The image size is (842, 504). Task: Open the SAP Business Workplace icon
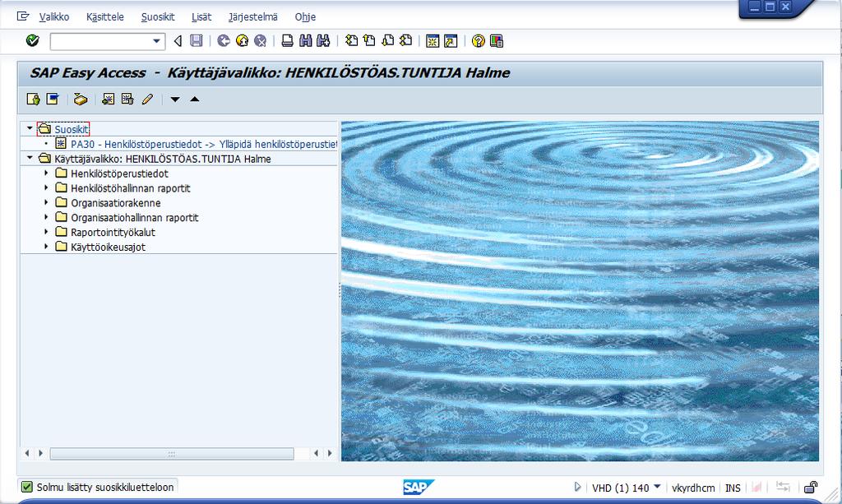81,99
